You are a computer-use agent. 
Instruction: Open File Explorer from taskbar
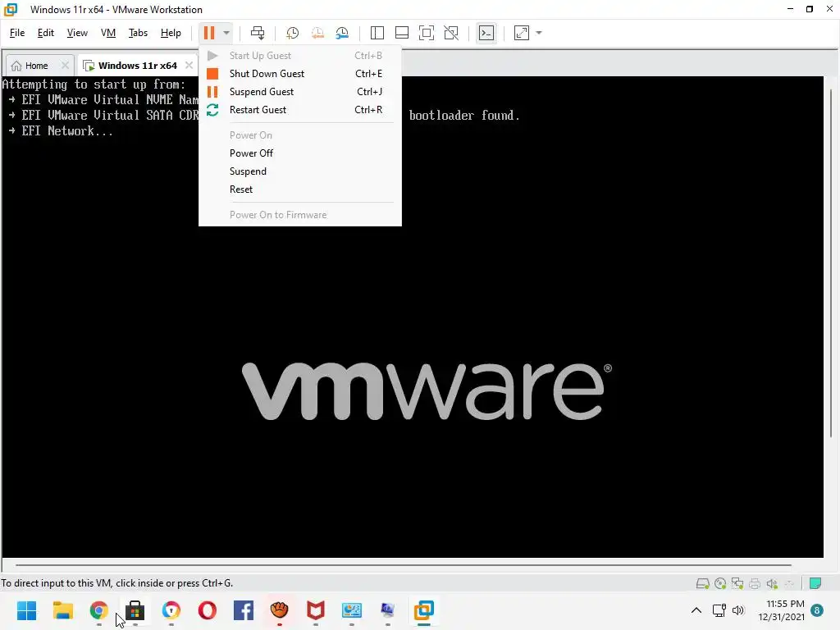coord(62,610)
